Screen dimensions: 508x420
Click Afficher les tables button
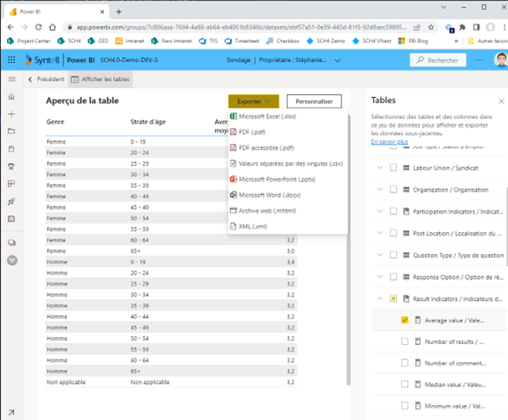click(101, 79)
